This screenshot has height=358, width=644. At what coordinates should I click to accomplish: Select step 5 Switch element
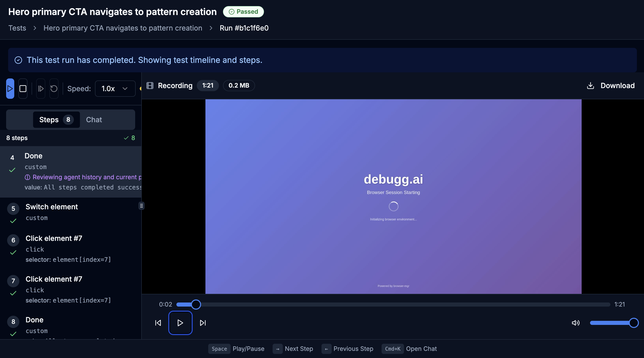coord(52,207)
